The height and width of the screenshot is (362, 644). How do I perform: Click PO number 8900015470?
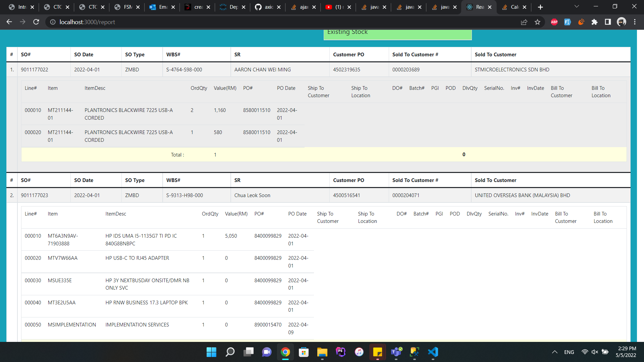tap(268, 325)
